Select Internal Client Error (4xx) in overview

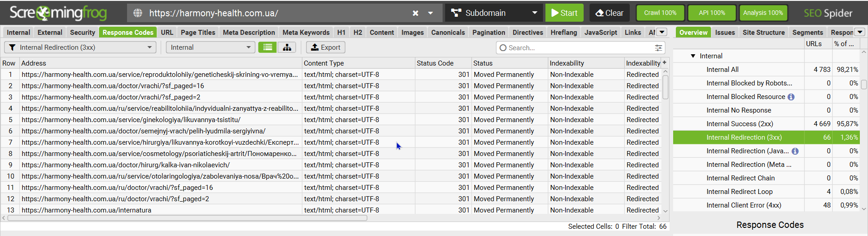click(x=744, y=205)
